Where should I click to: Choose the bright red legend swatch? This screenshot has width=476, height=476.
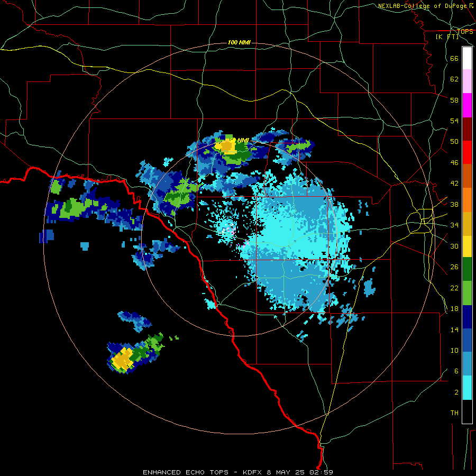[467, 152]
